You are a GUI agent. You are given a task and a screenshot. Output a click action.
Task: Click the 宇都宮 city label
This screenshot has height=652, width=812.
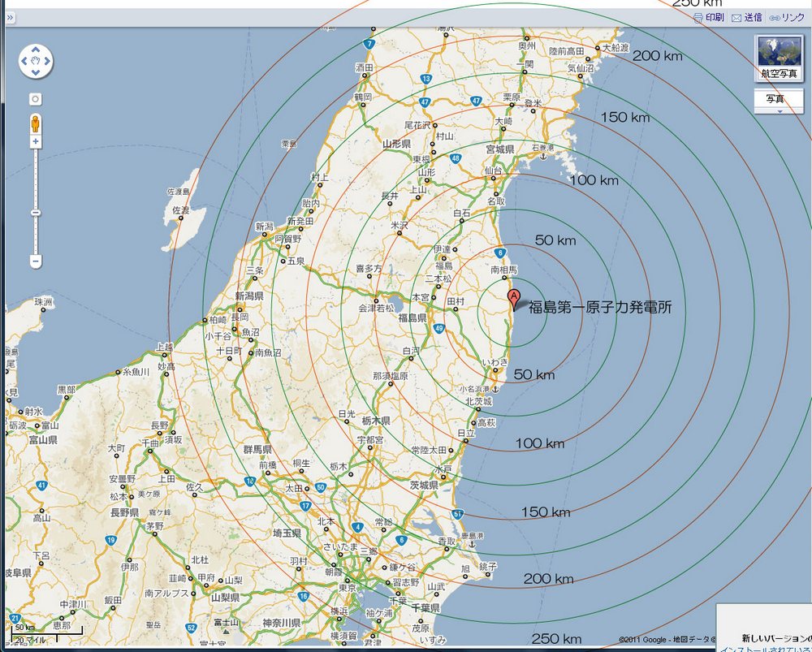[370, 440]
